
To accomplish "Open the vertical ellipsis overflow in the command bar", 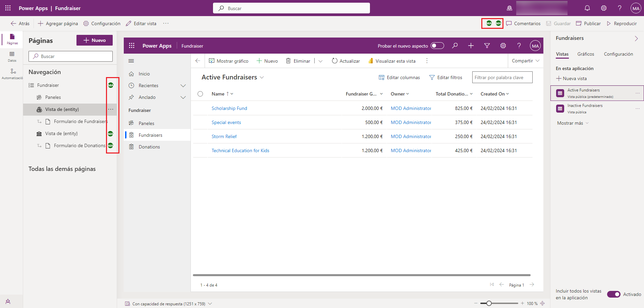I will 427,61.
